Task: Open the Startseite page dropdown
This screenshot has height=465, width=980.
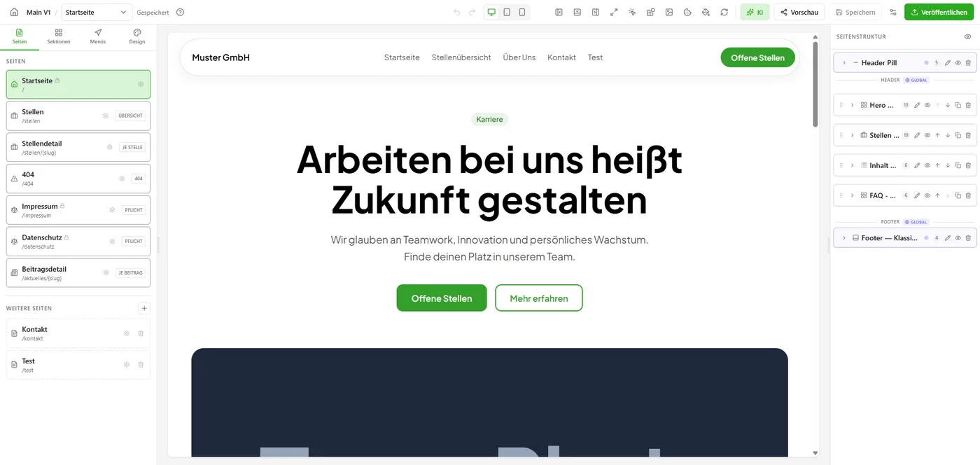Action: (x=97, y=12)
